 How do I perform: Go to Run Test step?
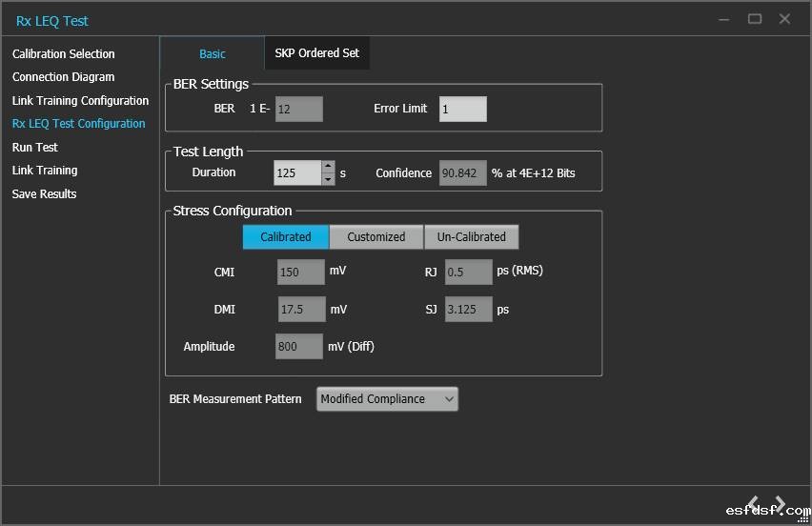coord(35,148)
